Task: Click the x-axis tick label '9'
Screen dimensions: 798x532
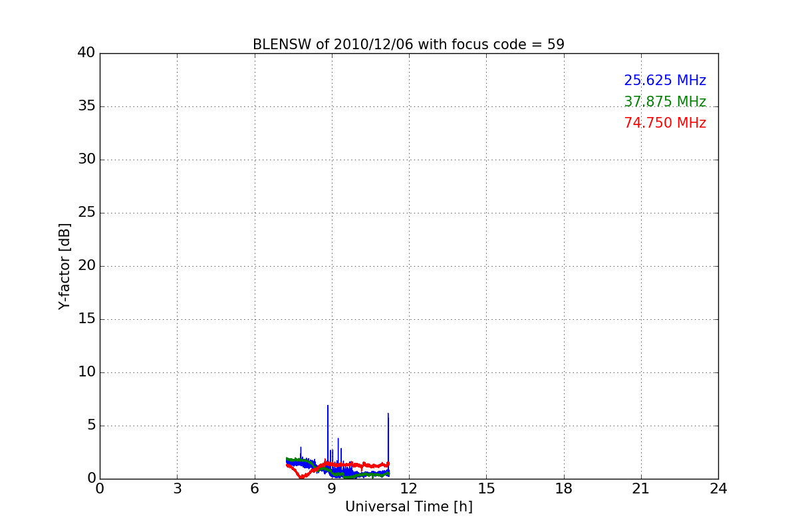Action: pos(332,489)
